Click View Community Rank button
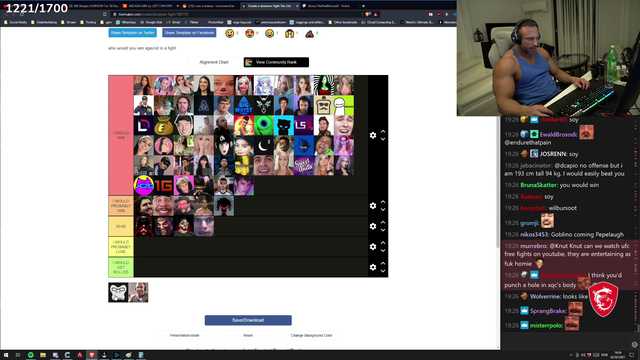This screenshot has height=360, width=640. click(276, 62)
